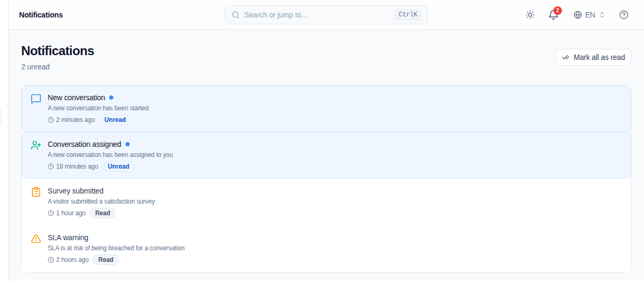Click the Read badge on SLA warning
The image size is (644, 281).
point(106,260)
